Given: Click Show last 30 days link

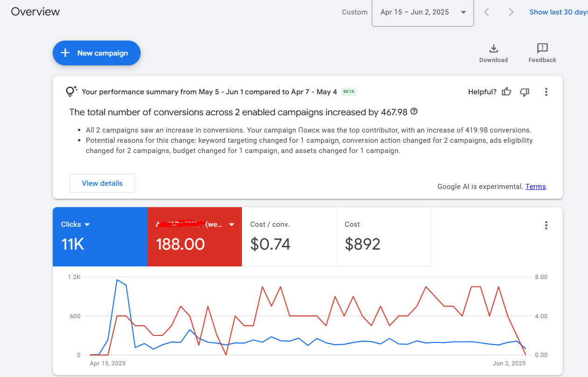Looking at the screenshot, I should [x=558, y=12].
